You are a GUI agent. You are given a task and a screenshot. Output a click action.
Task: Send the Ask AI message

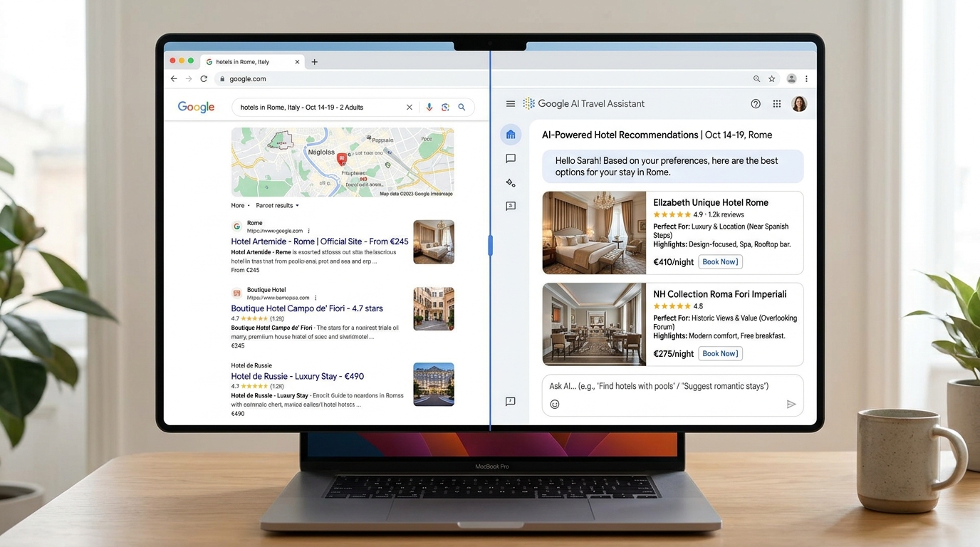(791, 405)
